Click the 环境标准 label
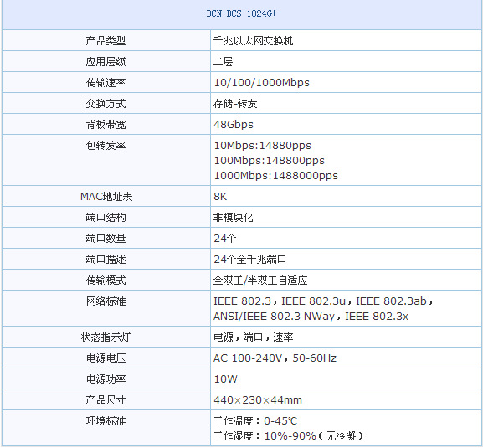Viewport: 483px width, 448px height. click(105, 421)
